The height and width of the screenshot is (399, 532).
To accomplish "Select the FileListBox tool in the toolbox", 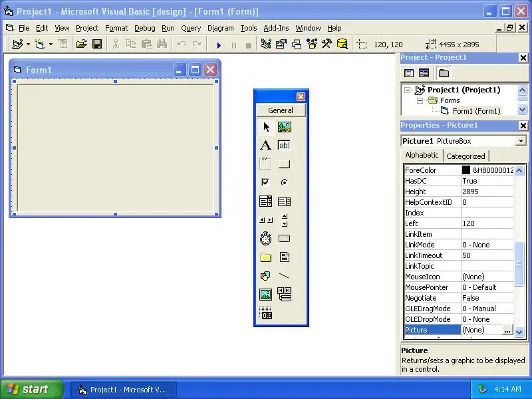I will click(285, 257).
